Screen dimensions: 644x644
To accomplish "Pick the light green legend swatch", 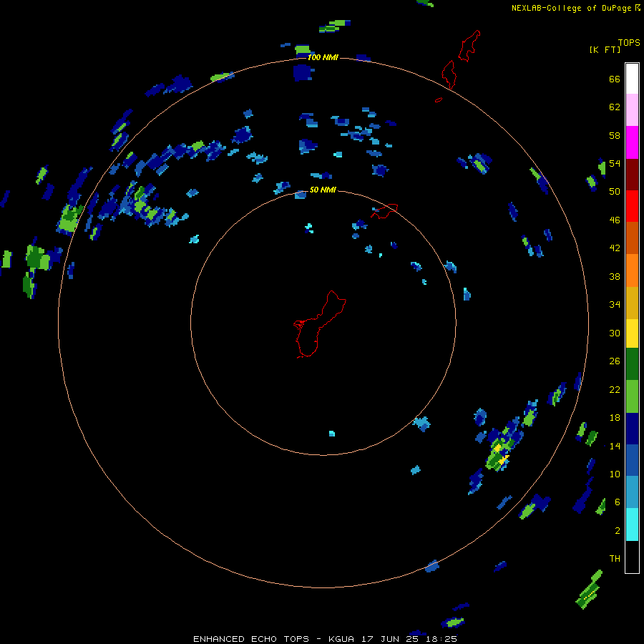I will tap(632, 396).
